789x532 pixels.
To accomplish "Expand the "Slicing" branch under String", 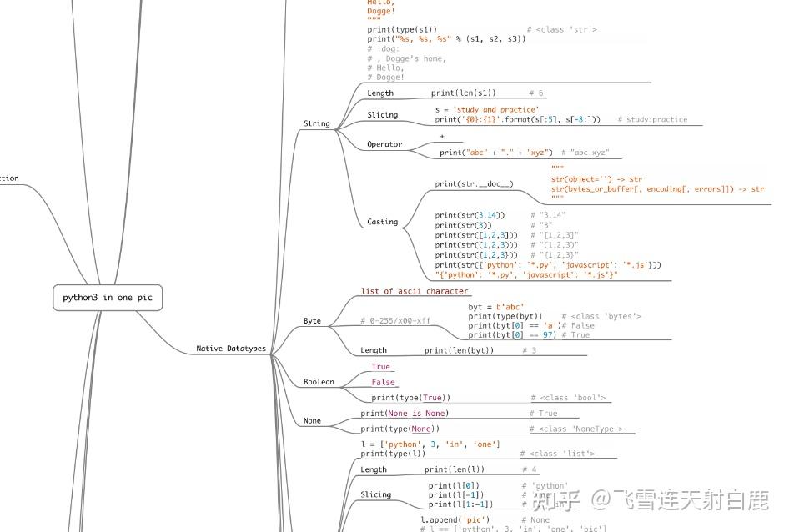I will pyautogui.click(x=382, y=114).
